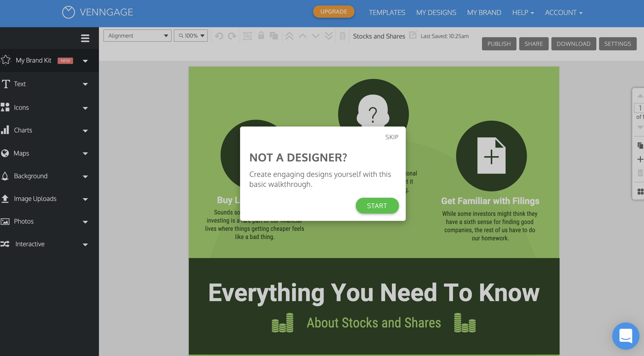Go to previous page up arrow
The image size is (644, 356).
[640, 96]
